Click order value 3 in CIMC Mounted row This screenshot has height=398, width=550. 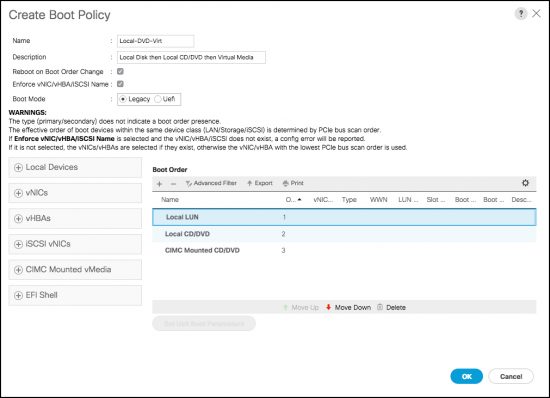[x=283, y=250]
